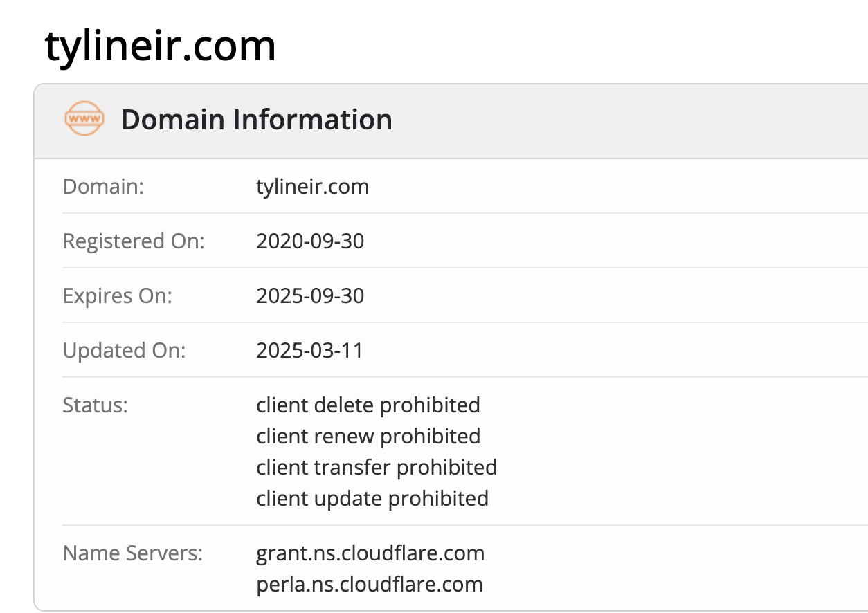The image size is (868, 613).
Task: Click the client delete prohibited status
Action: (368, 405)
